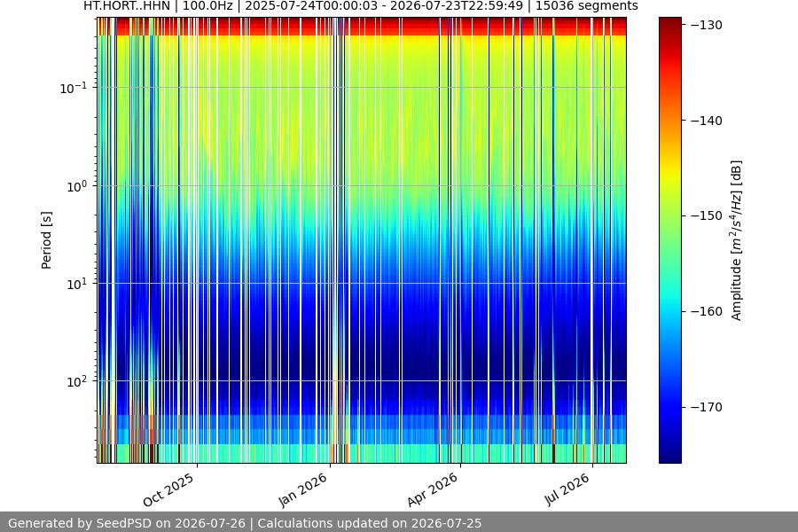This screenshot has height=532, width=798.
Task: Click inside the spectrogram plot area
Action: tap(362, 240)
